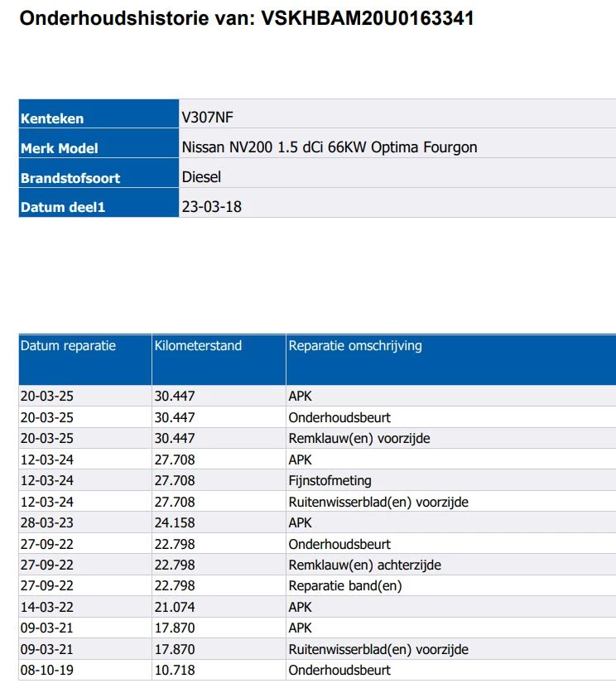Click the Fijnstofmeting repair entry
The width and height of the screenshot is (616, 688).
point(330,480)
